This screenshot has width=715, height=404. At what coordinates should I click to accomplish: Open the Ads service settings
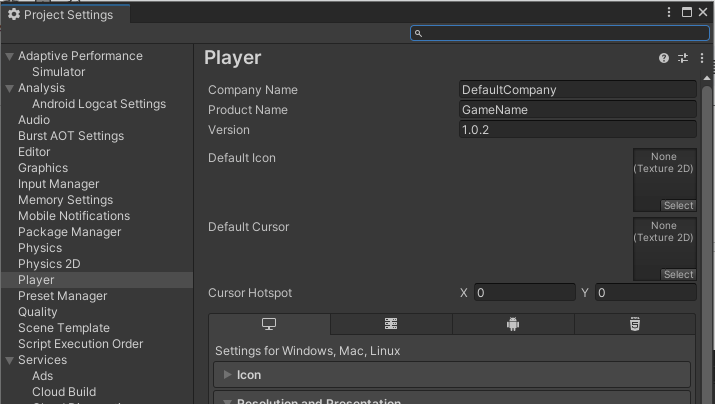point(42,376)
